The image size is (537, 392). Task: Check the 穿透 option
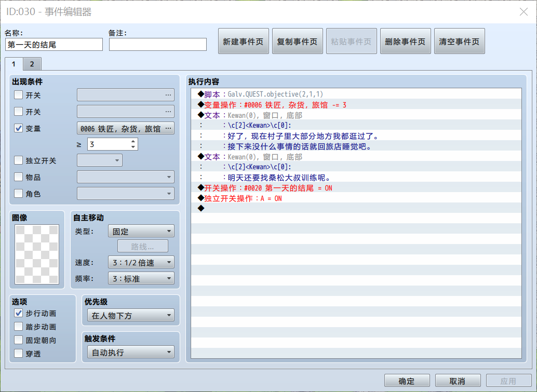tap(19, 353)
